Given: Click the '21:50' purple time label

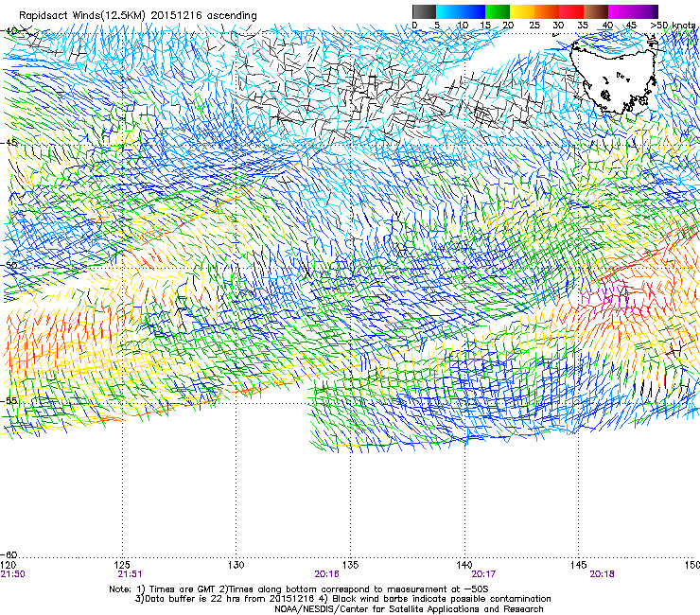Looking at the screenshot, I should tap(13, 574).
